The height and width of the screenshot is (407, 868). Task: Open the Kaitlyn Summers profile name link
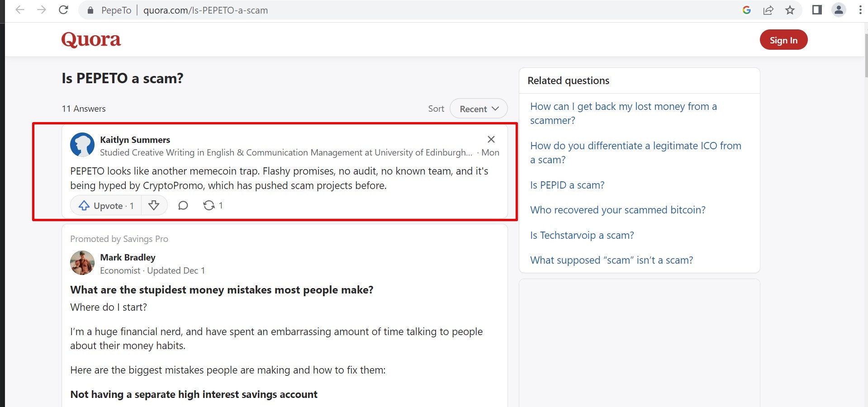tap(135, 140)
